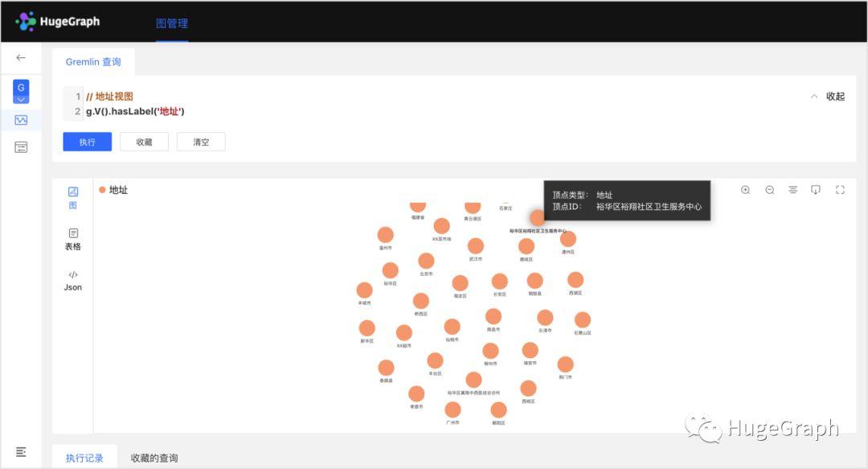Zoom out of the graph canvas
The width and height of the screenshot is (868, 469).
pyautogui.click(x=769, y=190)
